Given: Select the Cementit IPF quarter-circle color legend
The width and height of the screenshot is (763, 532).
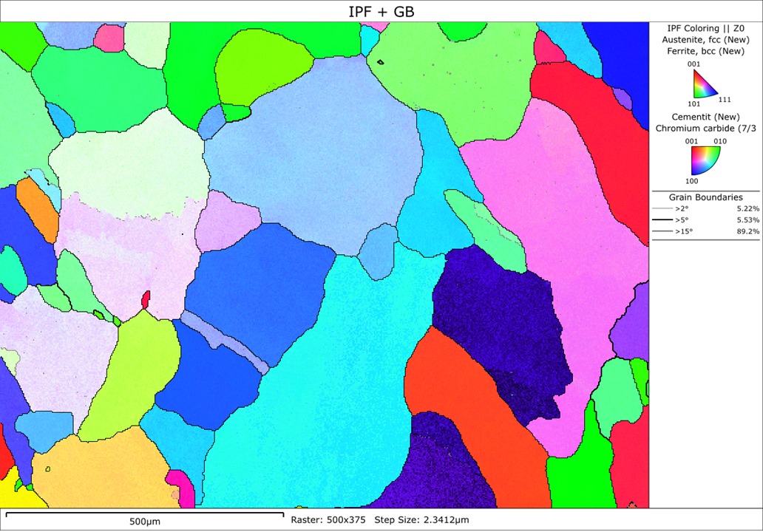Looking at the screenshot, I should pyautogui.click(x=705, y=160).
